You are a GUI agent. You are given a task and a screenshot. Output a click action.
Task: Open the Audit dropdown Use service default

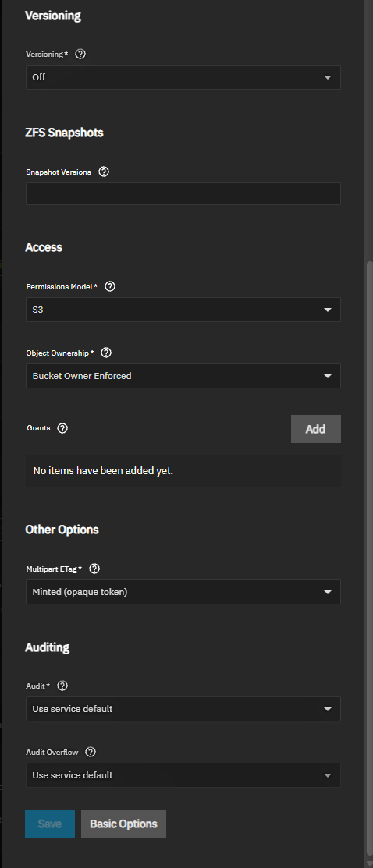(x=183, y=709)
